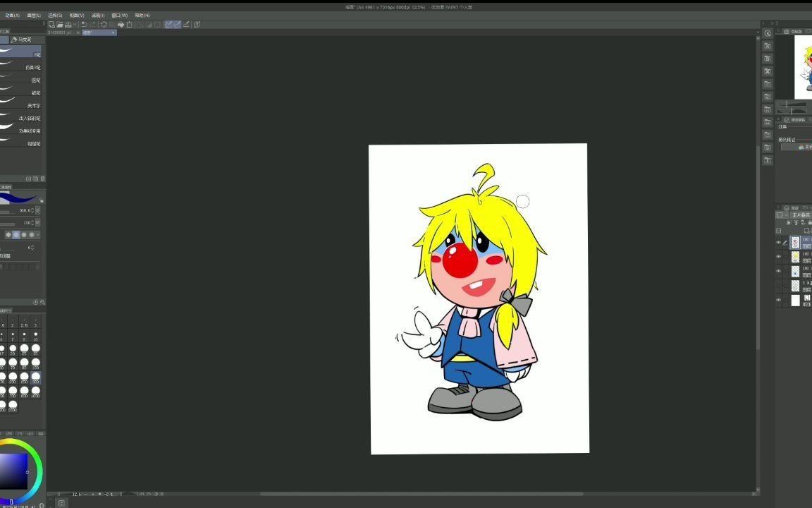Close the active highlighted canvas tab
Screen dimensions: 812x508
point(113,32)
